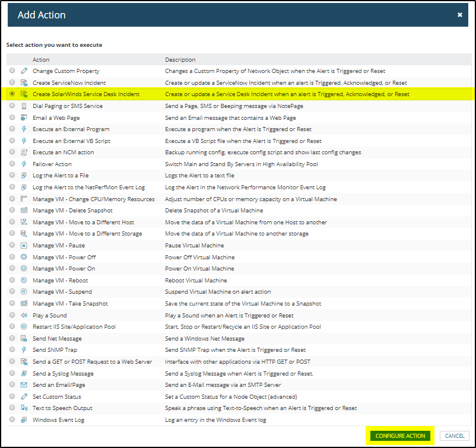Click the 'Log an entry in the Windows Event log' description
476x448 pixels.
215,420
